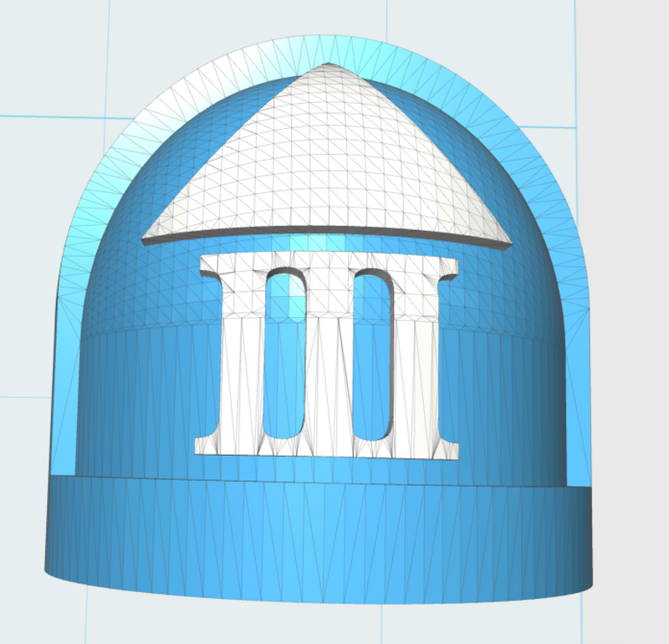Select the middle white column
This screenshot has height=644, width=669.
[x=328, y=360]
